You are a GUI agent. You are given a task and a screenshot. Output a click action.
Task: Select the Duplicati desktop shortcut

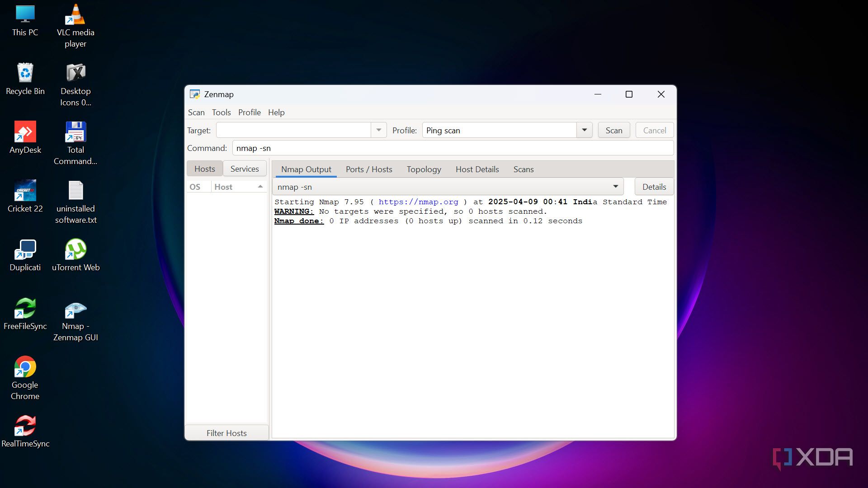(25, 255)
